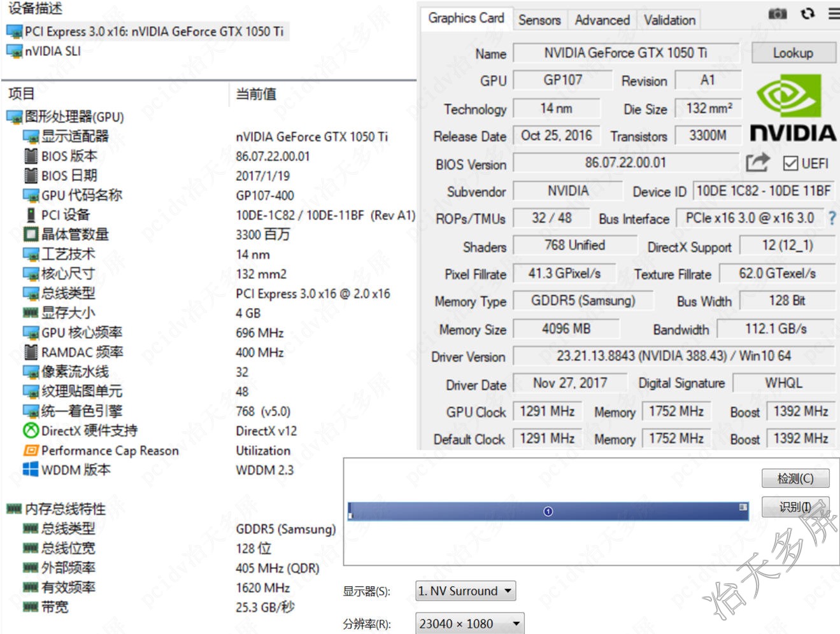Click the bus interface question mark

click(x=832, y=218)
